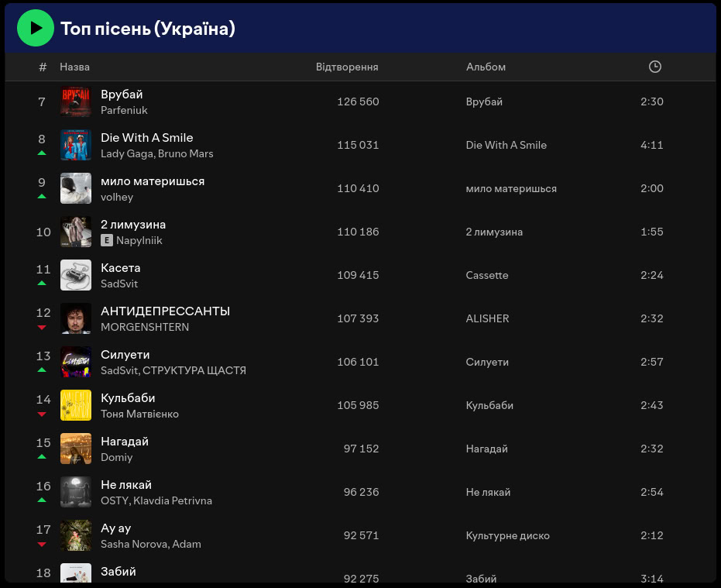Open the song title Die With A Smile
721x588 pixels.
(146, 138)
